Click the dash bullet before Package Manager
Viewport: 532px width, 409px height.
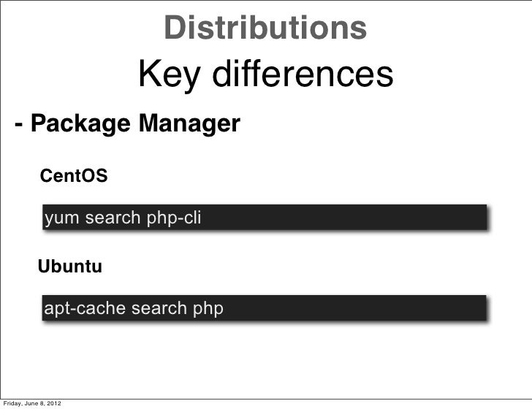pos(19,125)
